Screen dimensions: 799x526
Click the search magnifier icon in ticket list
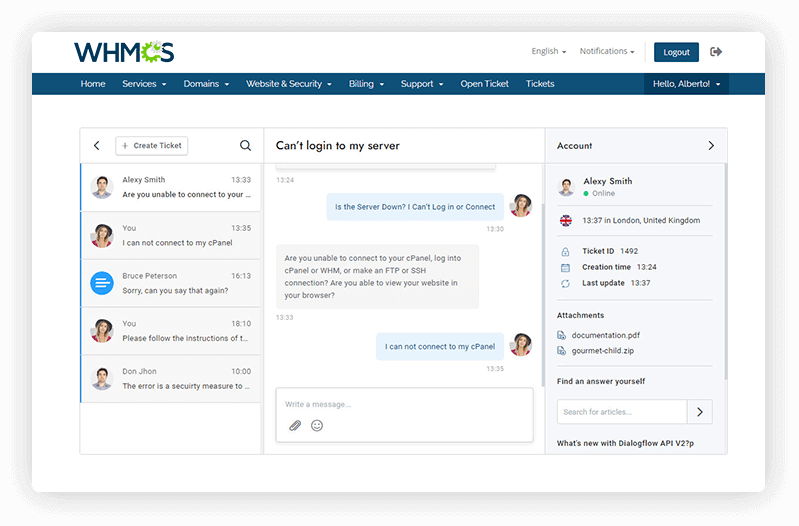(245, 146)
